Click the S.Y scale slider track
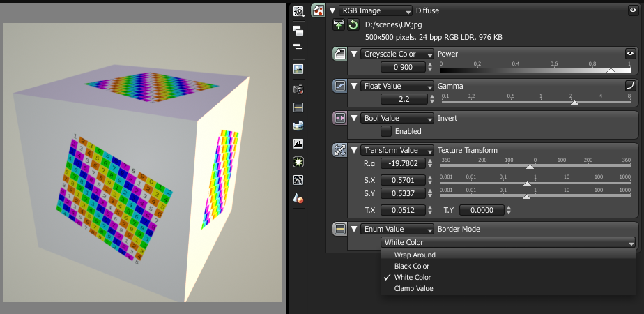Viewport: 644px width, 314px height. [x=535, y=196]
